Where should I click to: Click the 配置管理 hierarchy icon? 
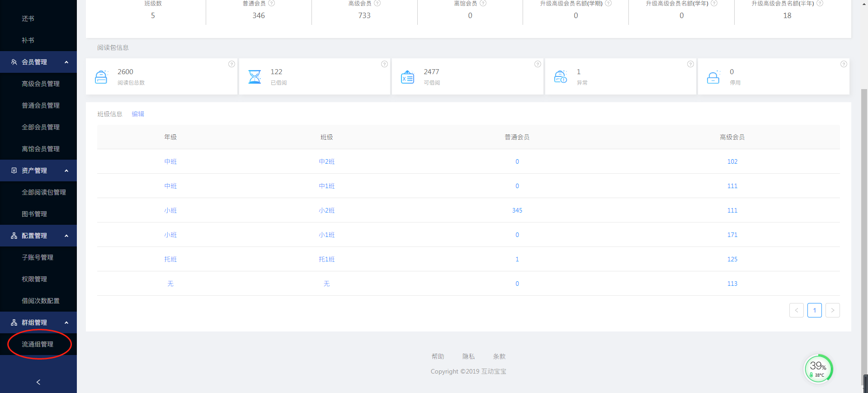tap(14, 236)
